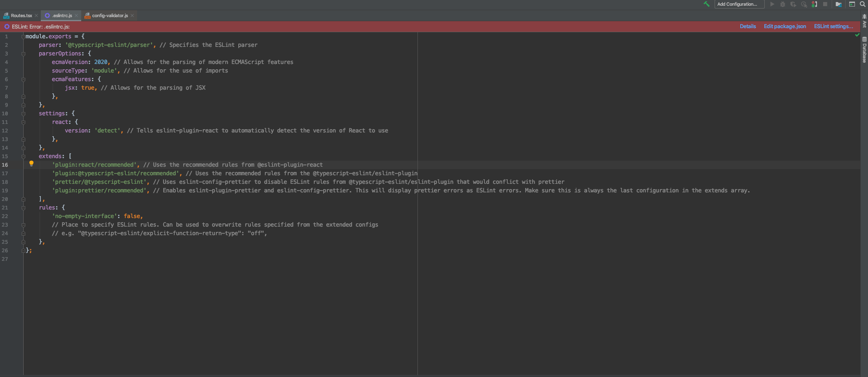The width and height of the screenshot is (868, 377).
Task: Click the Run Anything icon
Action: tap(852, 4)
